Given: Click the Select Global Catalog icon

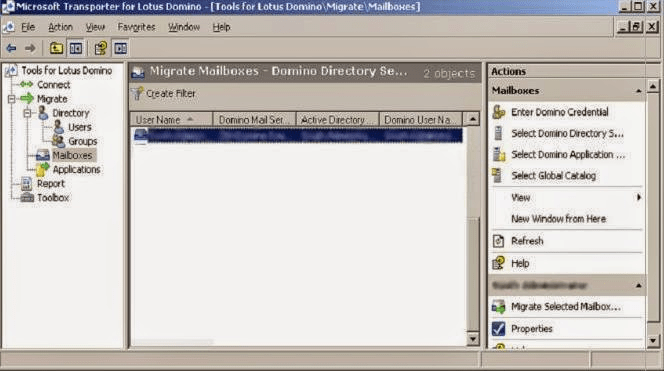Looking at the screenshot, I should [497, 175].
